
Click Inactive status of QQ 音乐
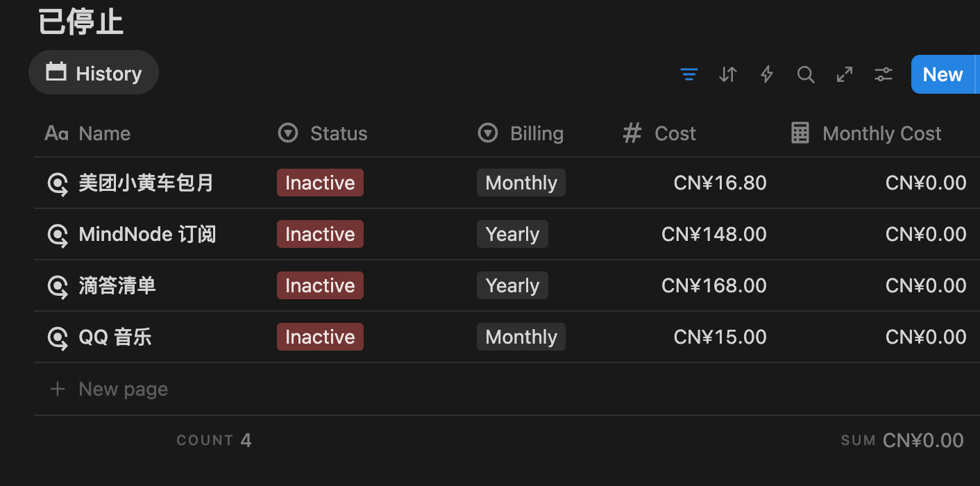pyautogui.click(x=320, y=337)
